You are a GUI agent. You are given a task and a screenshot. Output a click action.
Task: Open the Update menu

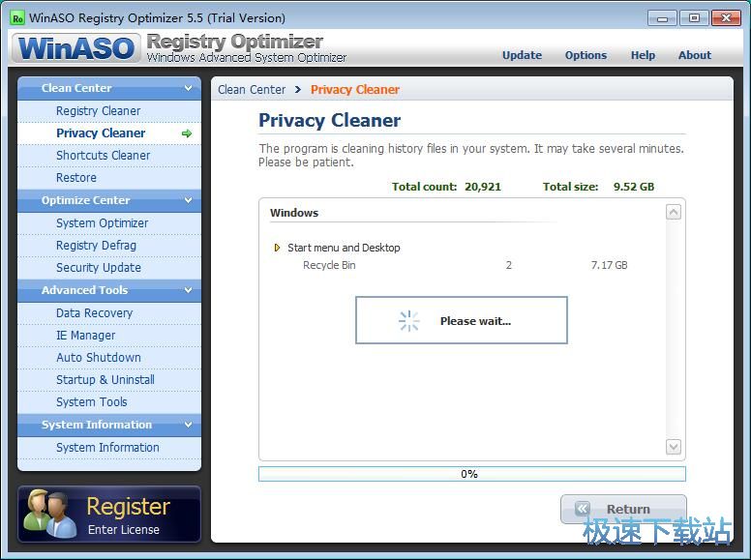[x=522, y=55]
